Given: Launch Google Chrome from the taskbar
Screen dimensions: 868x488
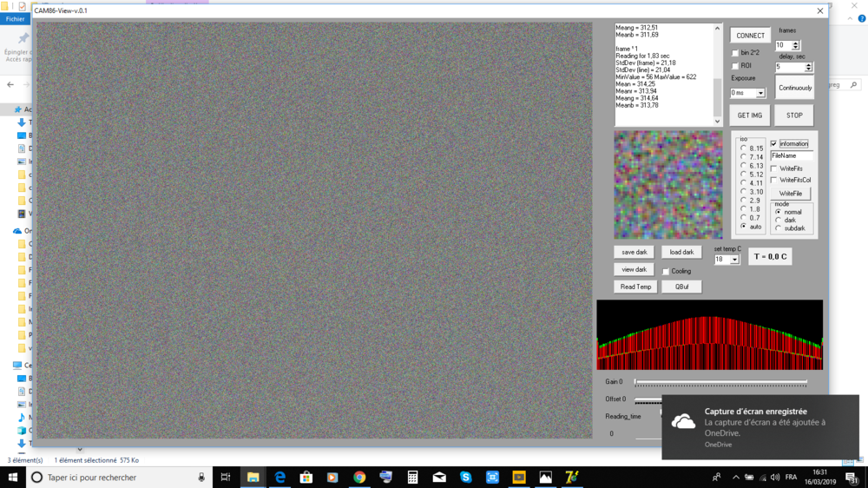Looking at the screenshot, I should point(359,477).
